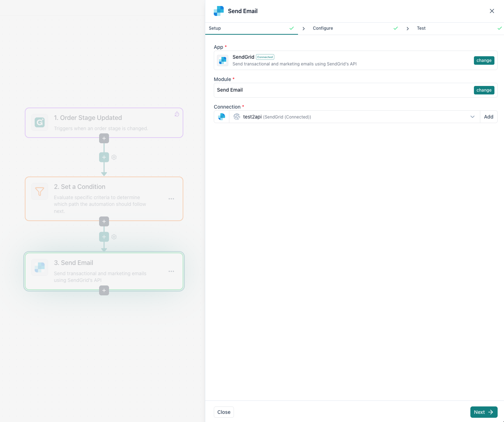The image size is (504, 422).
Task: Click refresh icon on Order Stage Updated card
Action: pos(177,114)
